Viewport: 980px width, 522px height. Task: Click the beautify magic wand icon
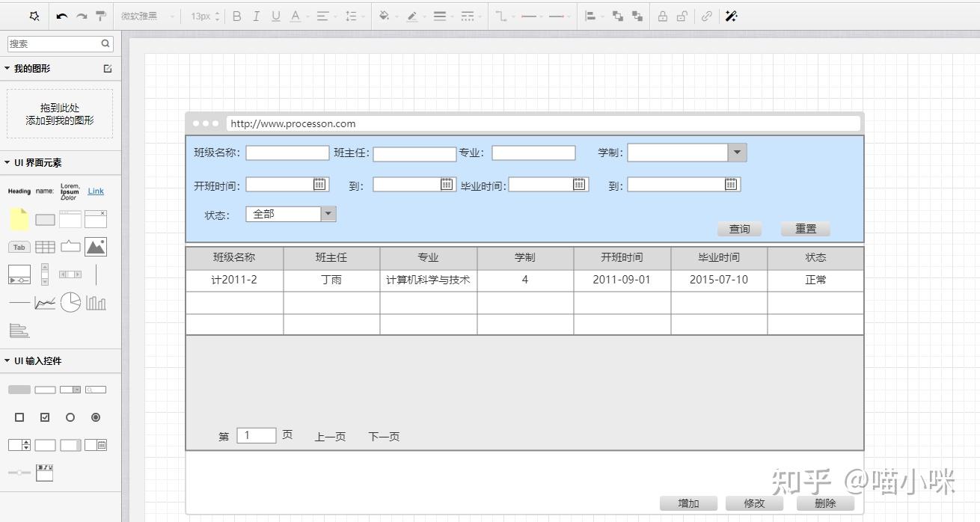coord(732,16)
